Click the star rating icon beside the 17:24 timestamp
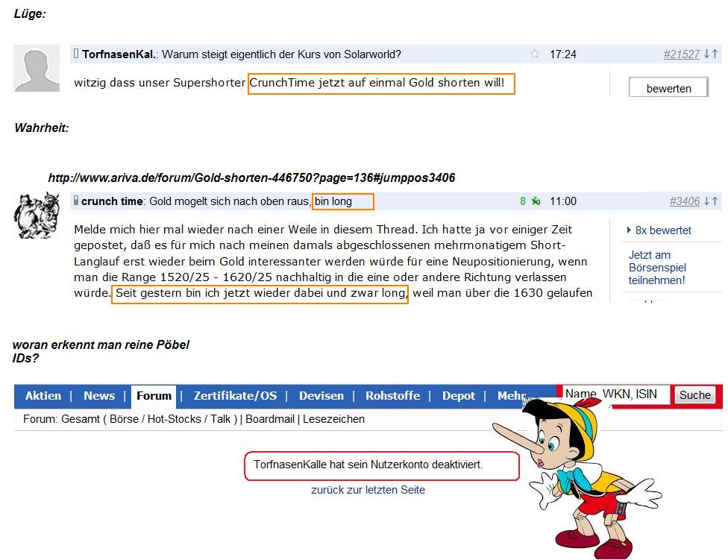Viewport: 728px width, 560px height. click(x=535, y=54)
